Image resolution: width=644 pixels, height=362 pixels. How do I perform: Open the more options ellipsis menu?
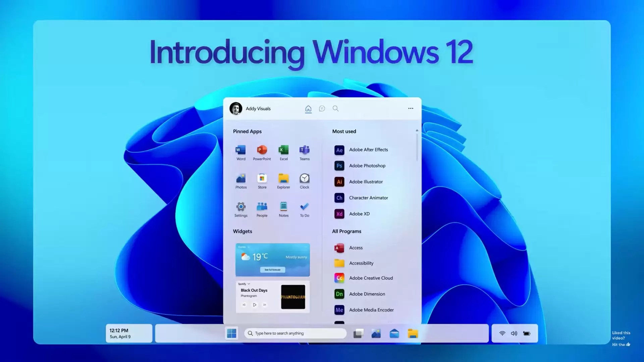coord(411,108)
